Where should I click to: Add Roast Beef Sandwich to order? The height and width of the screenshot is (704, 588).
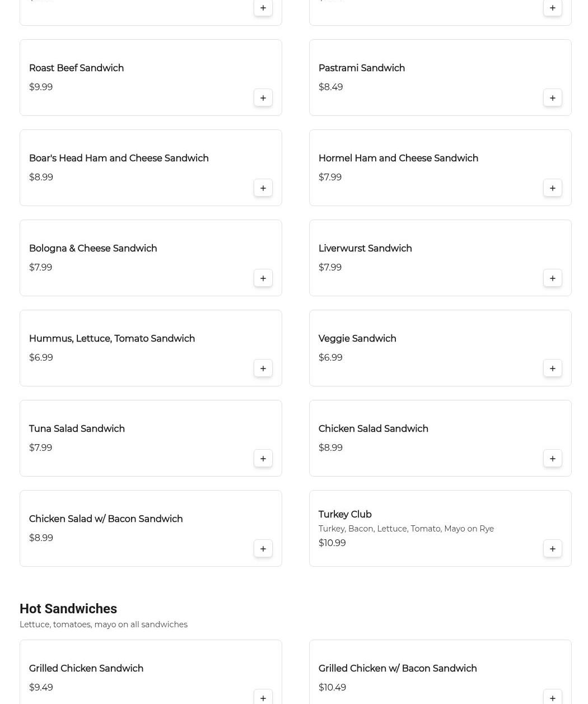pyautogui.click(x=263, y=98)
